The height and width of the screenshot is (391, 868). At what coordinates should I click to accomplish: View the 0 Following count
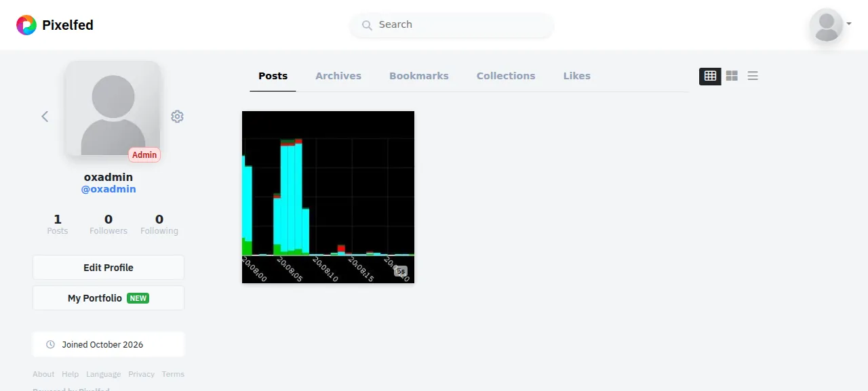tap(159, 224)
